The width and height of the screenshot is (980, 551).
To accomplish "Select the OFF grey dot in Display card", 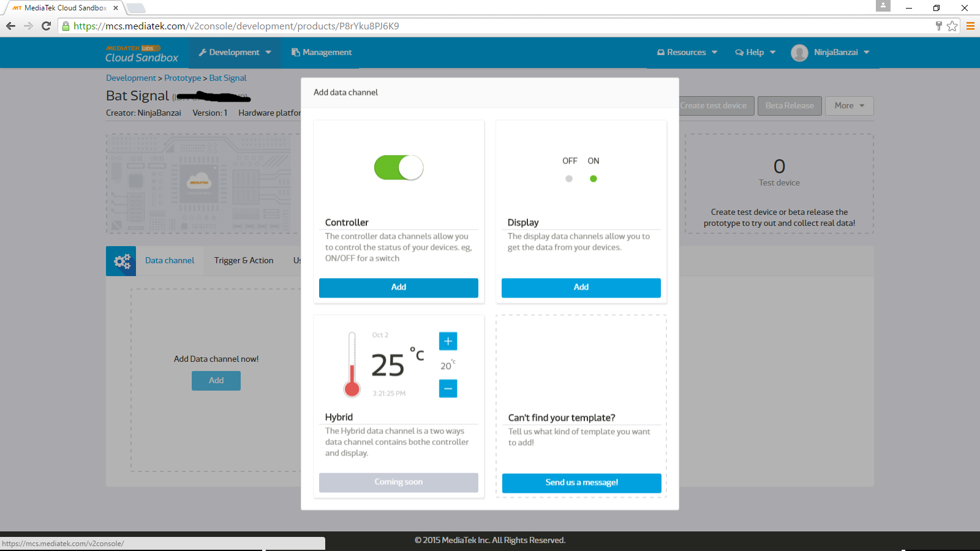I will 569,179.
